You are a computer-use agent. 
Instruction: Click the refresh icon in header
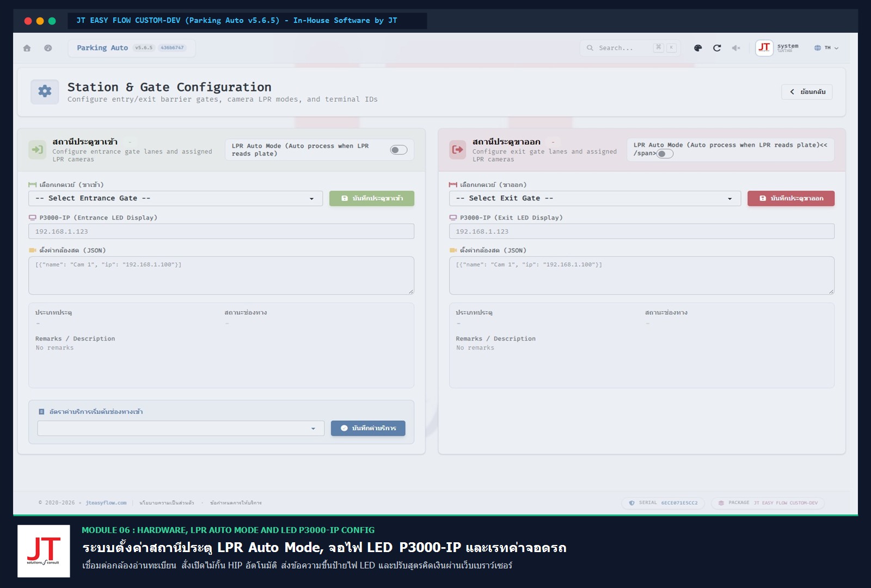[717, 48]
